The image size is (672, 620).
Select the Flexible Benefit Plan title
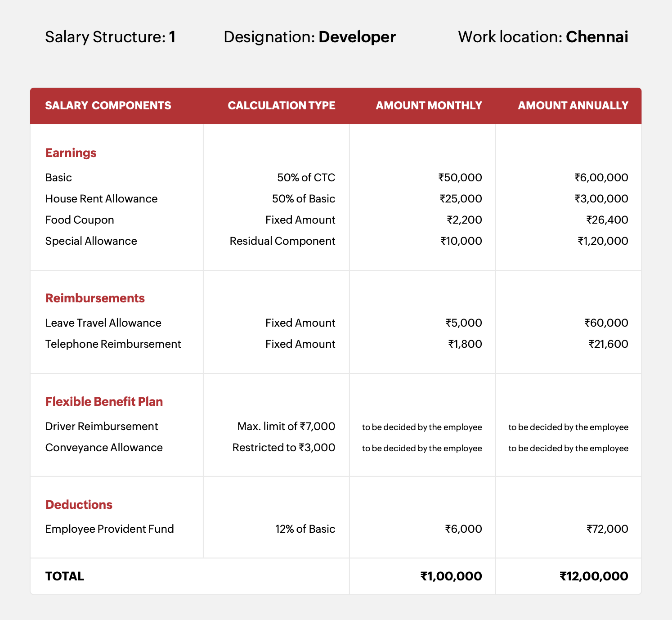coord(104,402)
